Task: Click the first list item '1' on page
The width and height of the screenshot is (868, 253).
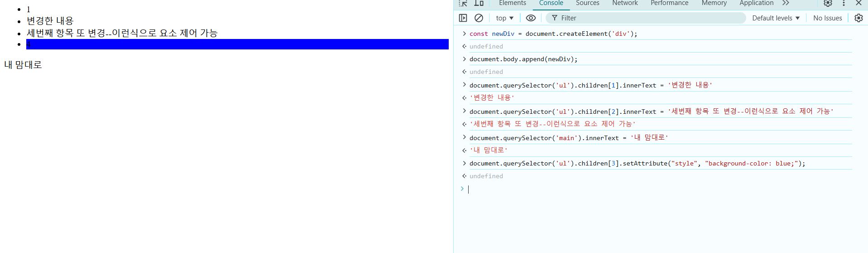Action: pyautogui.click(x=29, y=9)
